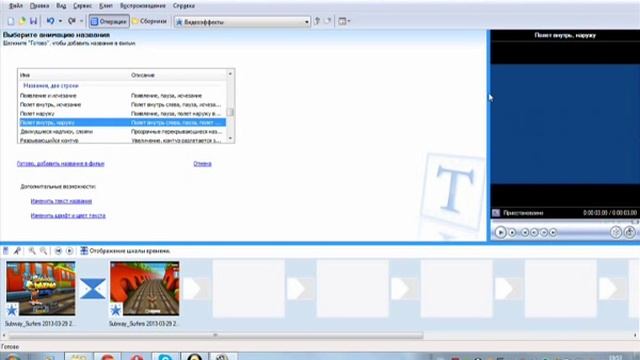640x360 pixels.
Task: Play the storyboard
Action: click(69, 251)
